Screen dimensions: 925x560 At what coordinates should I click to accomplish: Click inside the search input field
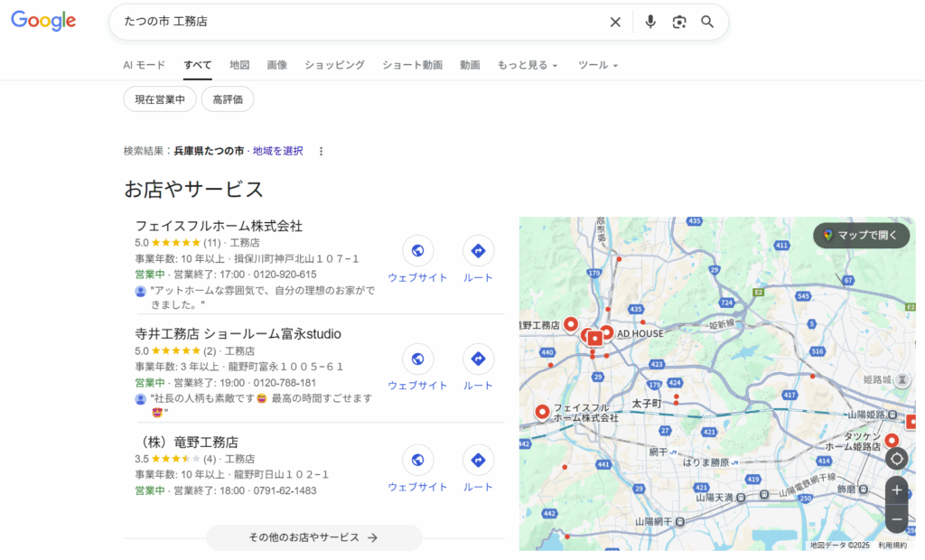tap(361, 22)
